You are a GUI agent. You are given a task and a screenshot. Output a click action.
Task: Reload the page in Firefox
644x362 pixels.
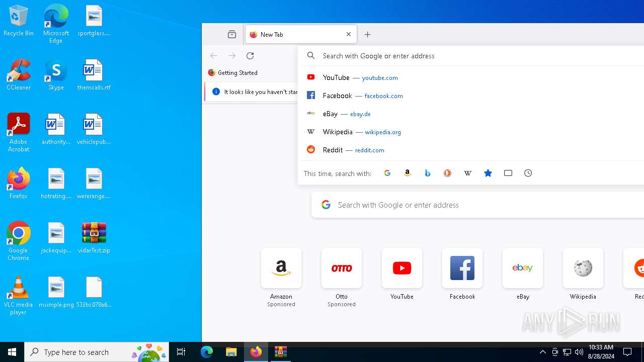click(250, 56)
